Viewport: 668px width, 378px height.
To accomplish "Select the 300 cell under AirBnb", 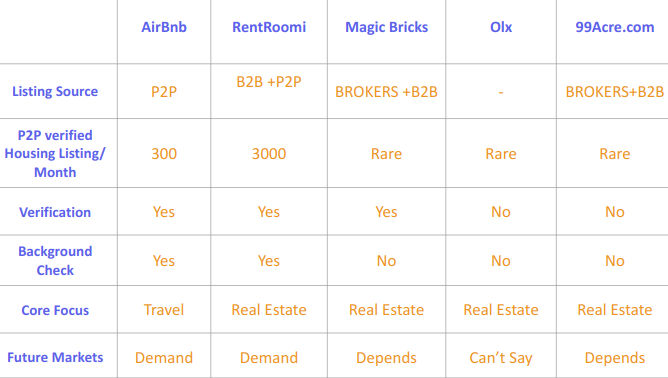I will coord(164,154).
